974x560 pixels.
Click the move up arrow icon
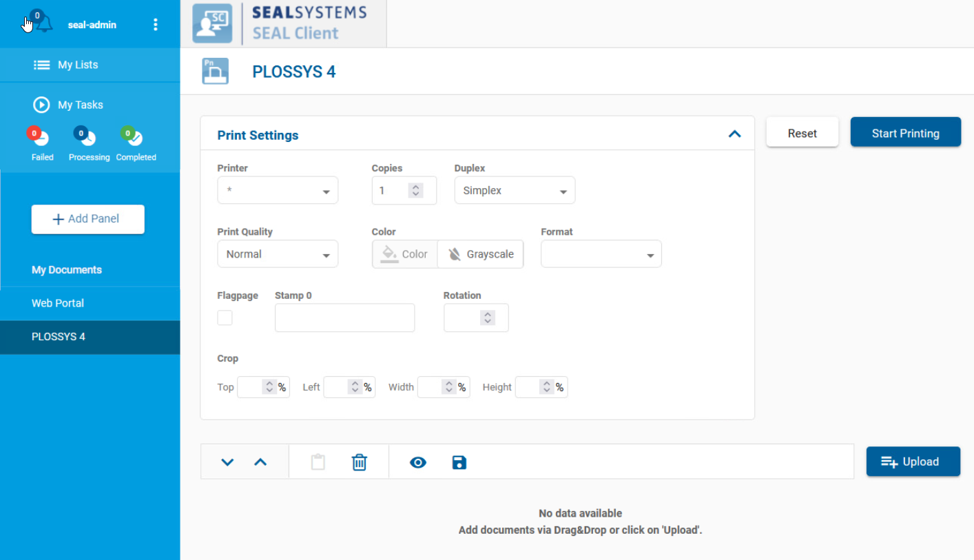pos(260,462)
